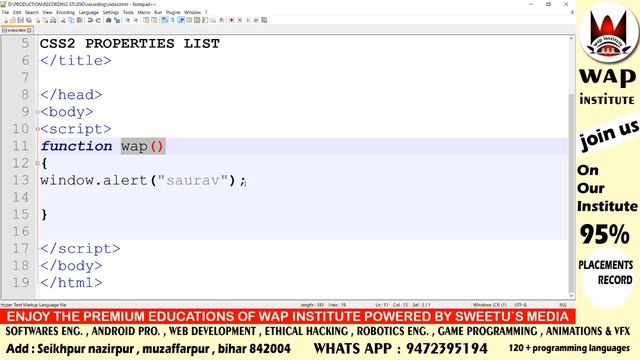Open the Tools menu
Screen dimensions: 640x360
tap(128, 12)
